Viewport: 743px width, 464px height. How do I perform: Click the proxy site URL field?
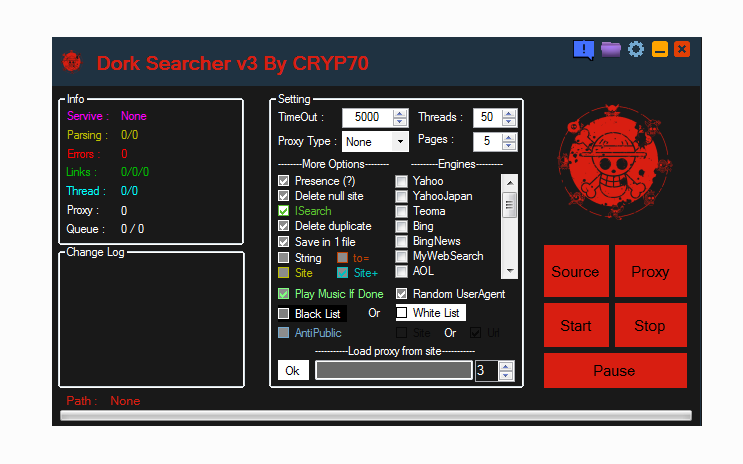click(394, 370)
